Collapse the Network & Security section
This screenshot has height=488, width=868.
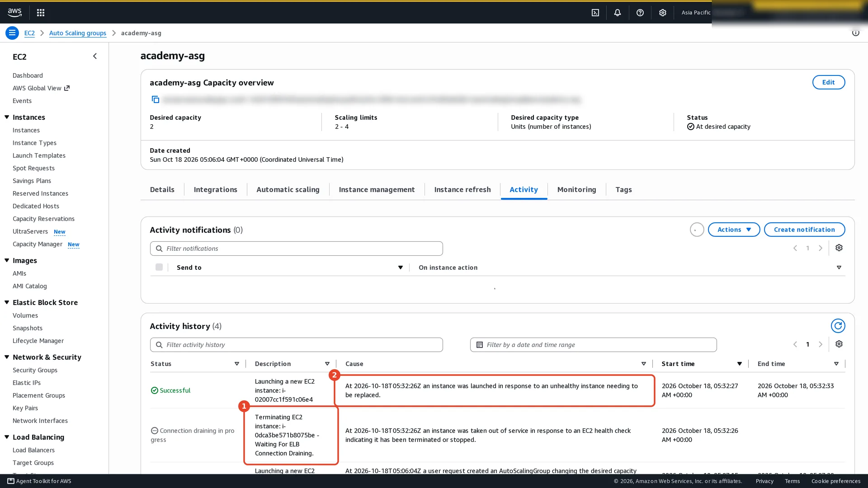[7, 357]
